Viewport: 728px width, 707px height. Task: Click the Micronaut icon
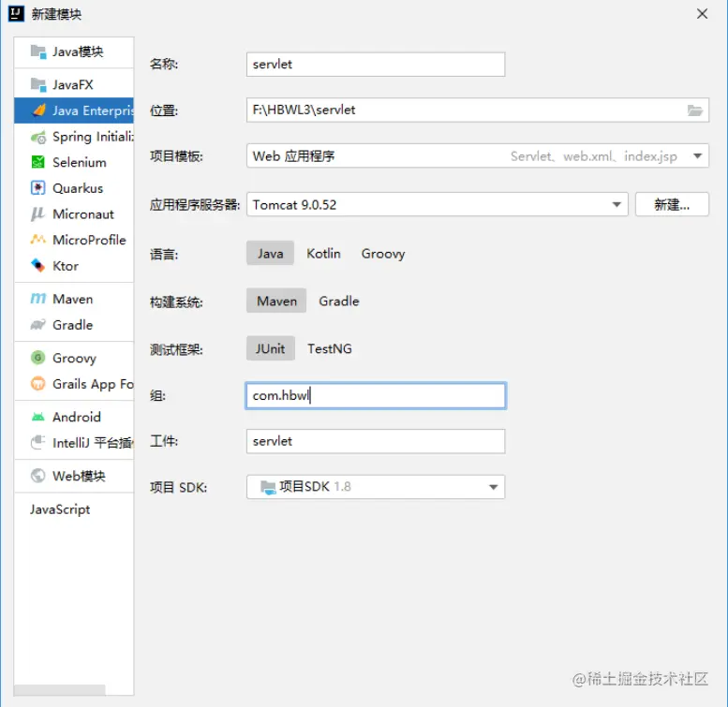[38, 214]
